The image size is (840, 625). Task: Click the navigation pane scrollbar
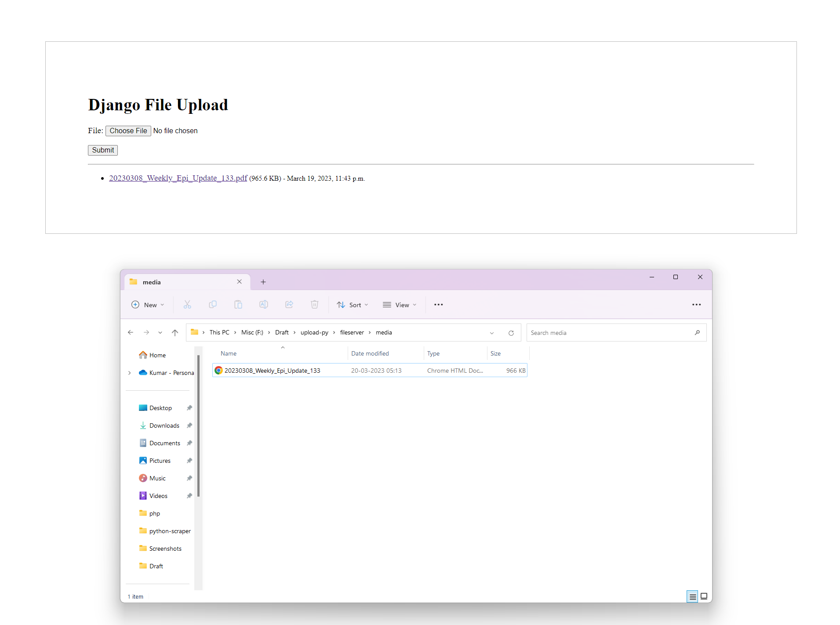pos(198,425)
